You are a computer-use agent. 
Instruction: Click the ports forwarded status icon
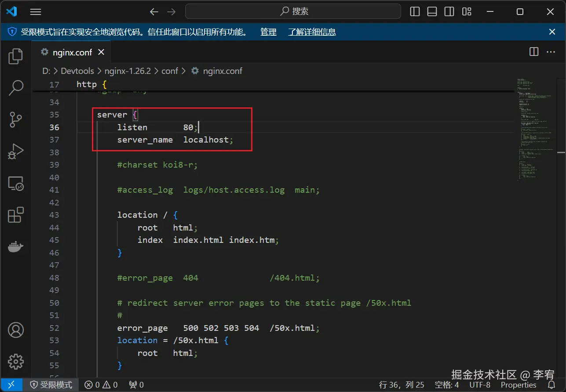[x=136, y=385]
